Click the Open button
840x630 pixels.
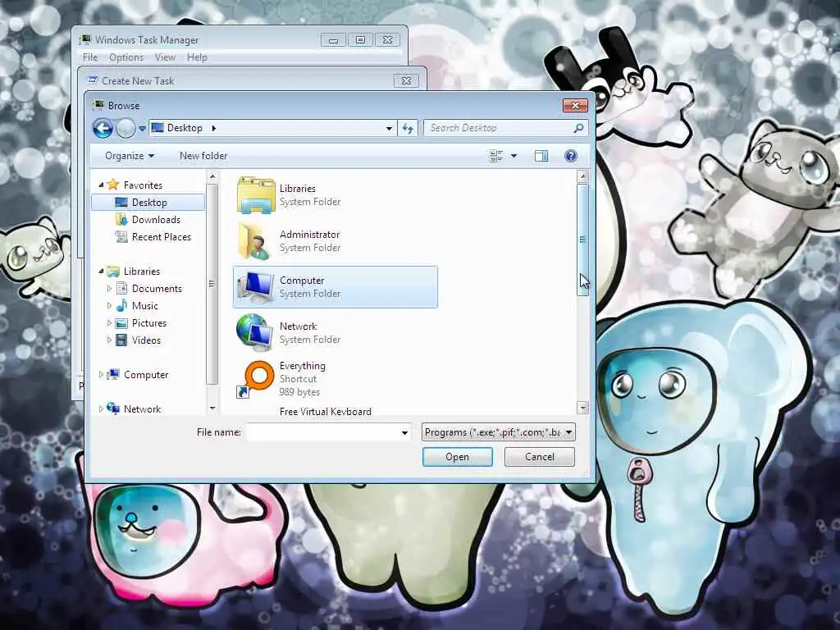click(x=457, y=457)
